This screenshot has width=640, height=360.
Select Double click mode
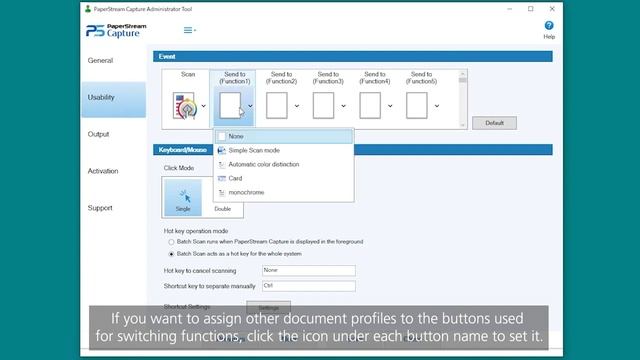[x=222, y=209]
